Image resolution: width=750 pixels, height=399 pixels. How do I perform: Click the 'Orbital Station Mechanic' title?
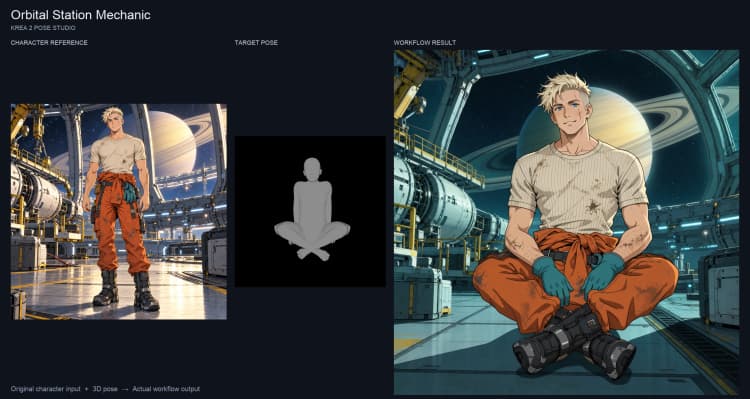click(x=80, y=15)
